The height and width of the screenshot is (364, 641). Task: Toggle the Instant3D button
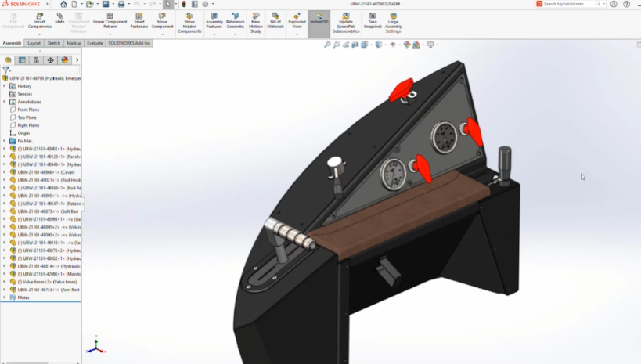pyautogui.click(x=319, y=19)
